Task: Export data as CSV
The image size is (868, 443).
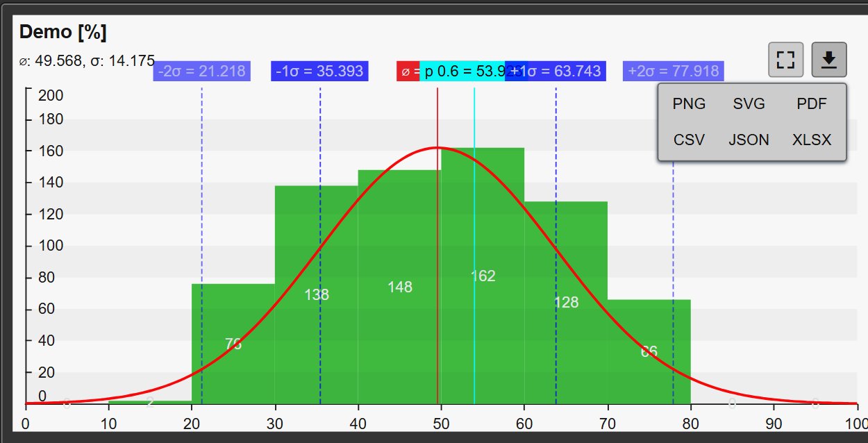Action: [x=689, y=140]
